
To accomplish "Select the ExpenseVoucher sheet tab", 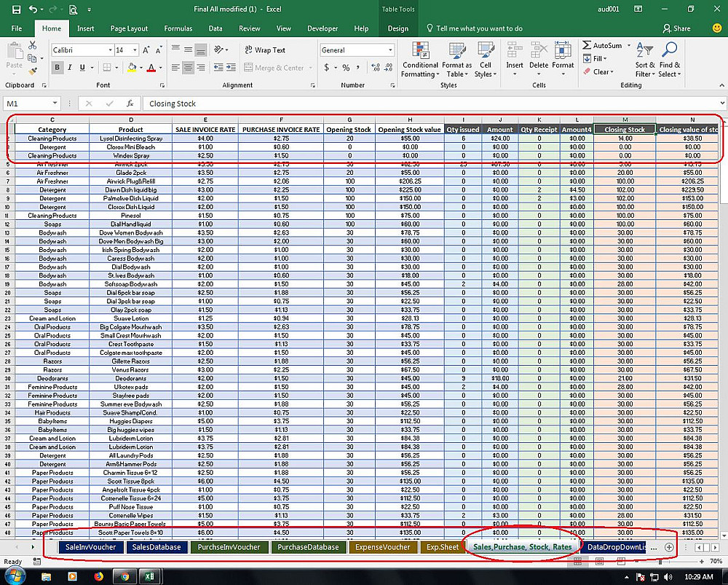I will (383, 547).
